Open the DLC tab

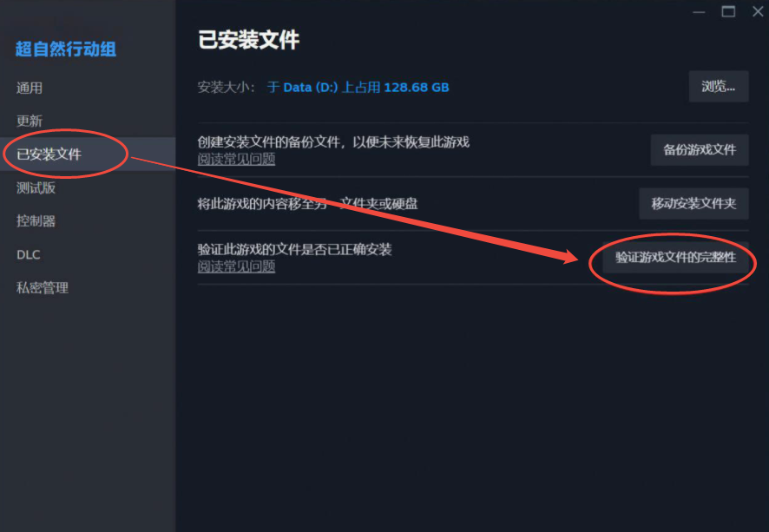point(29,254)
